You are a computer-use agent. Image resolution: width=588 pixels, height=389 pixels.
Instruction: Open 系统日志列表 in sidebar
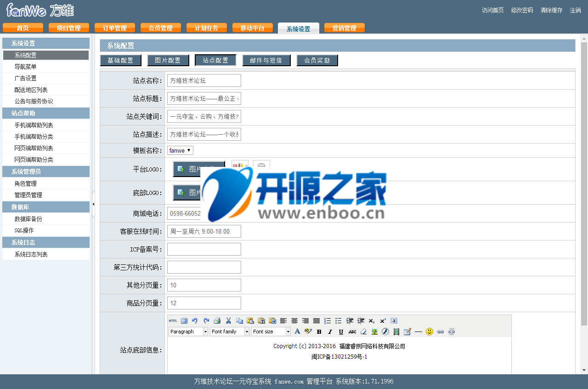[46, 254]
